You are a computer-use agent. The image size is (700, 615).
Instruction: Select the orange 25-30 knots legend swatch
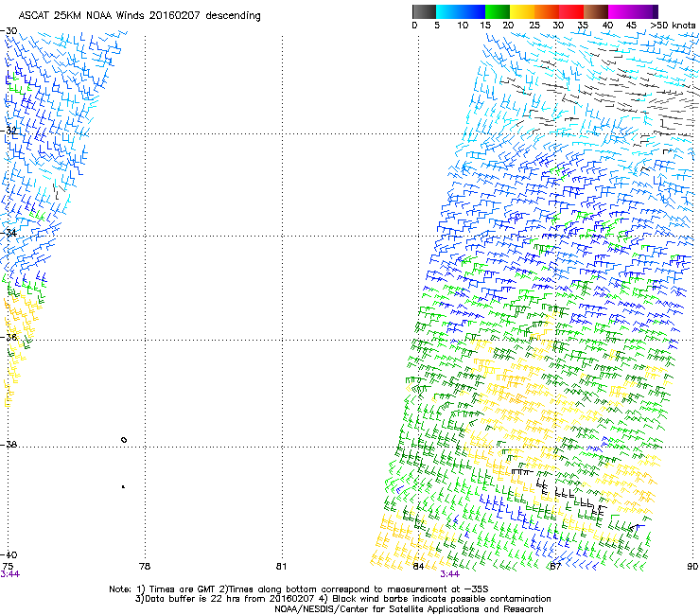547,11
